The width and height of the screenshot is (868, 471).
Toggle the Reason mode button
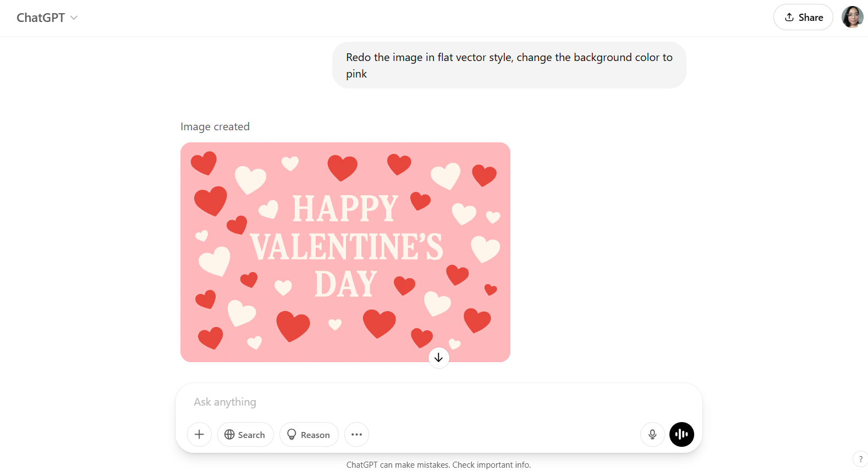[x=309, y=434]
